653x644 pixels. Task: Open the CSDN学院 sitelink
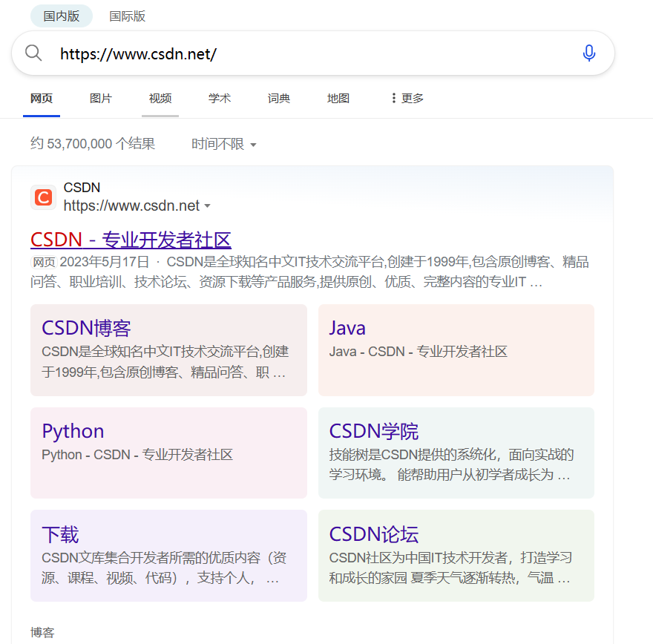tap(373, 431)
